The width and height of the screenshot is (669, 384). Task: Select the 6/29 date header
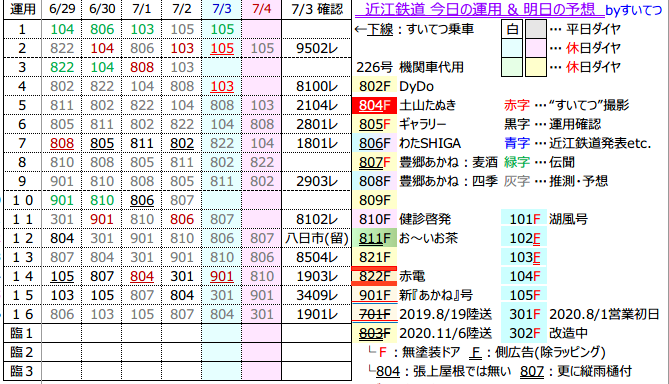tap(62, 9)
